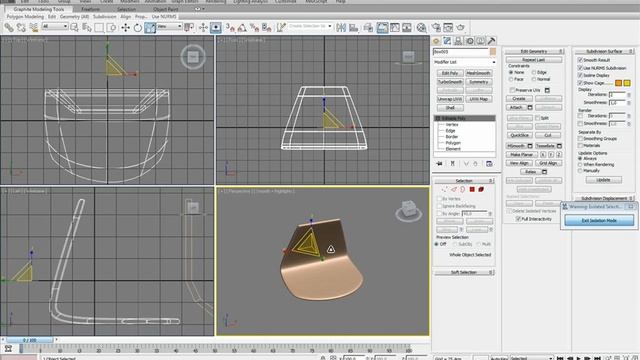Open Polygon Modeling ribbon panel

pyautogui.click(x=25, y=17)
